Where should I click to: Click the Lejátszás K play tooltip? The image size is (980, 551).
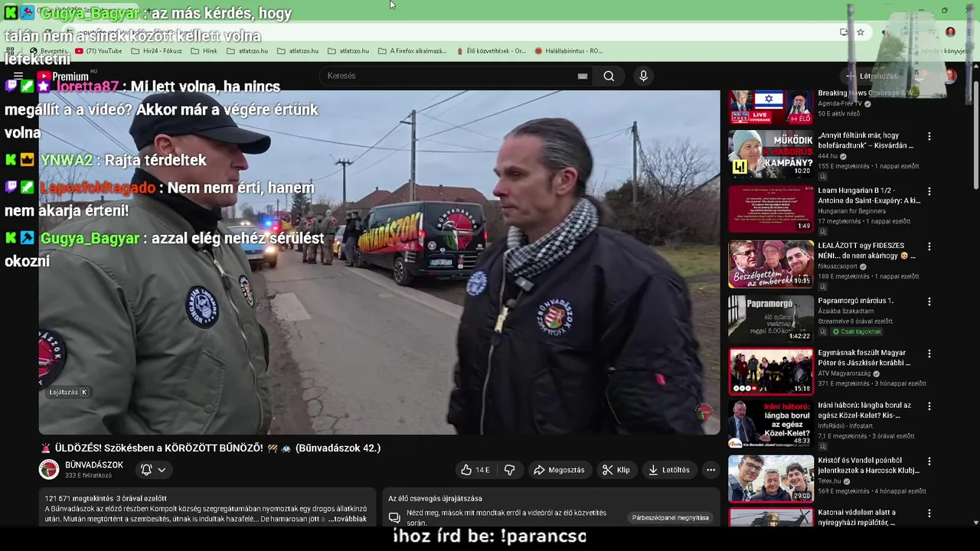point(69,392)
